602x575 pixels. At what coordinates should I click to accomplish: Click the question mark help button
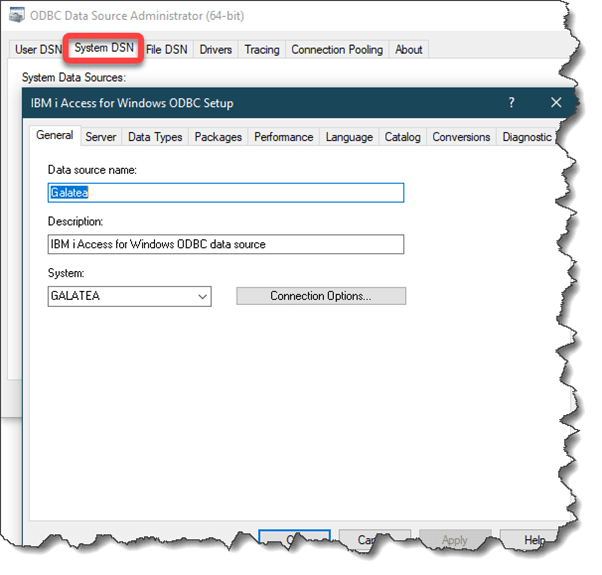(511, 102)
